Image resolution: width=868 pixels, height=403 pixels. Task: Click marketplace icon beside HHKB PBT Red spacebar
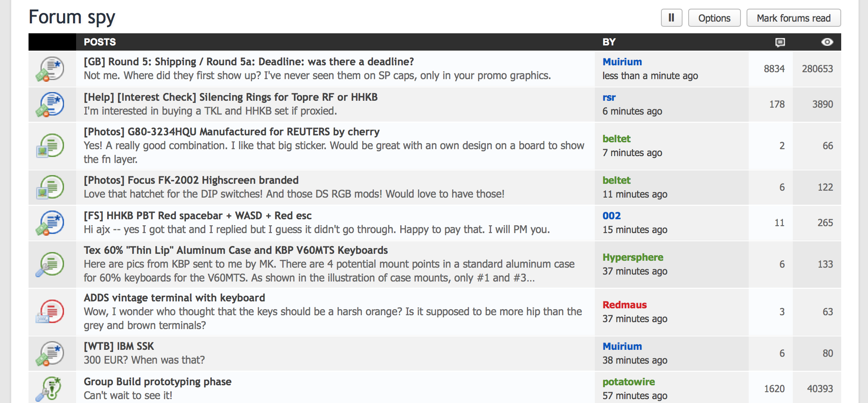tap(51, 223)
